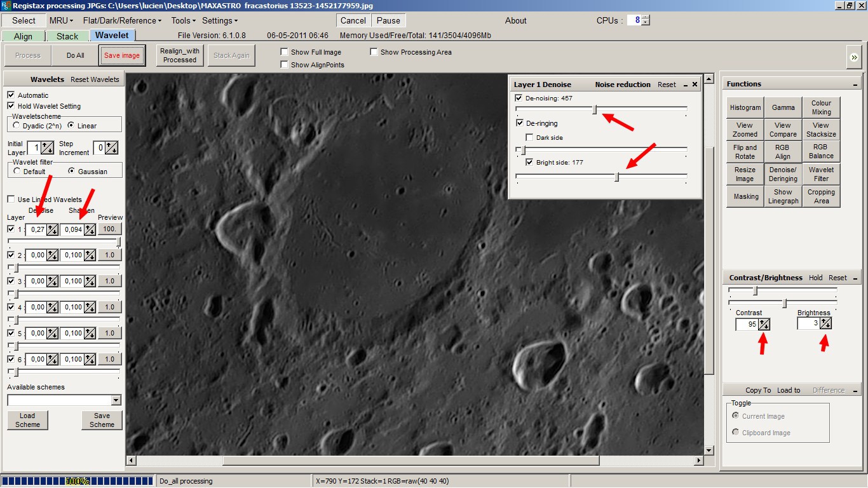This screenshot has height=488, width=868.
Task: Click the Load Scheme button
Action: click(x=27, y=420)
